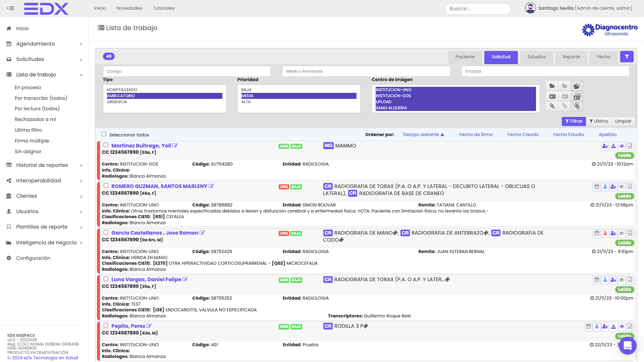644x362 pixels.
Task: Expand the Usuarios menu
Action: point(44,212)
